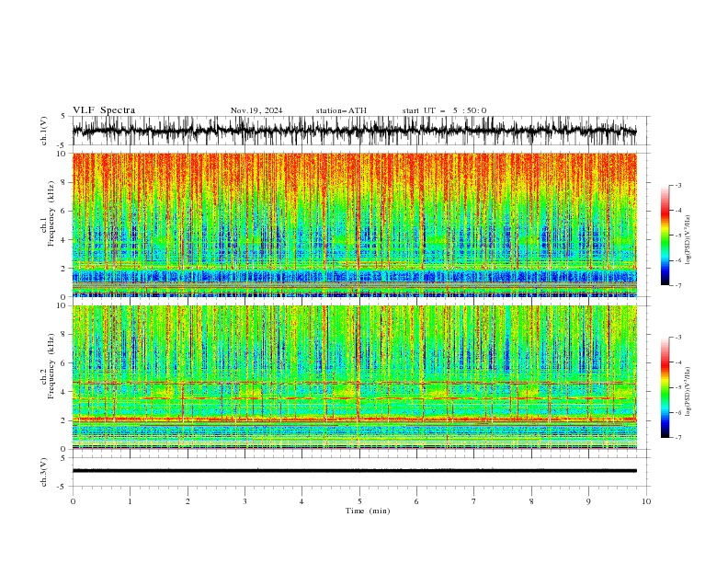The width and height of the screenshot is (728, 563).
Task: Click the "-3" label on ch.2 color scale
Action: point(677,338)
